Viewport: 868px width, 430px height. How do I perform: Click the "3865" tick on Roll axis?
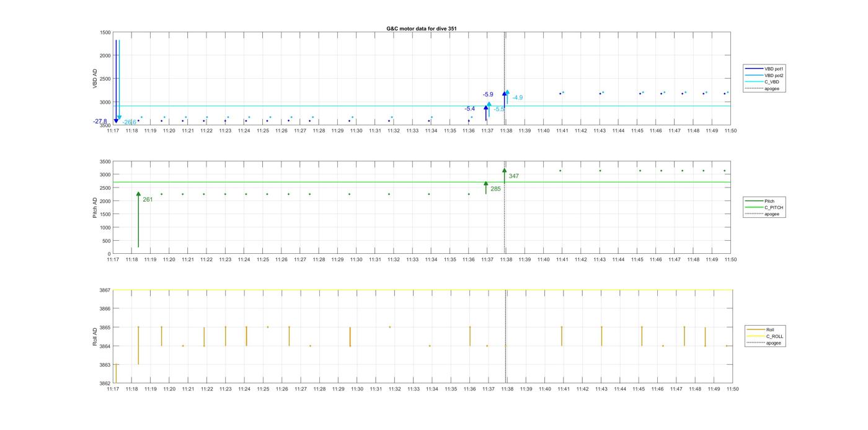pyautogui.click(x=104, y=327)
